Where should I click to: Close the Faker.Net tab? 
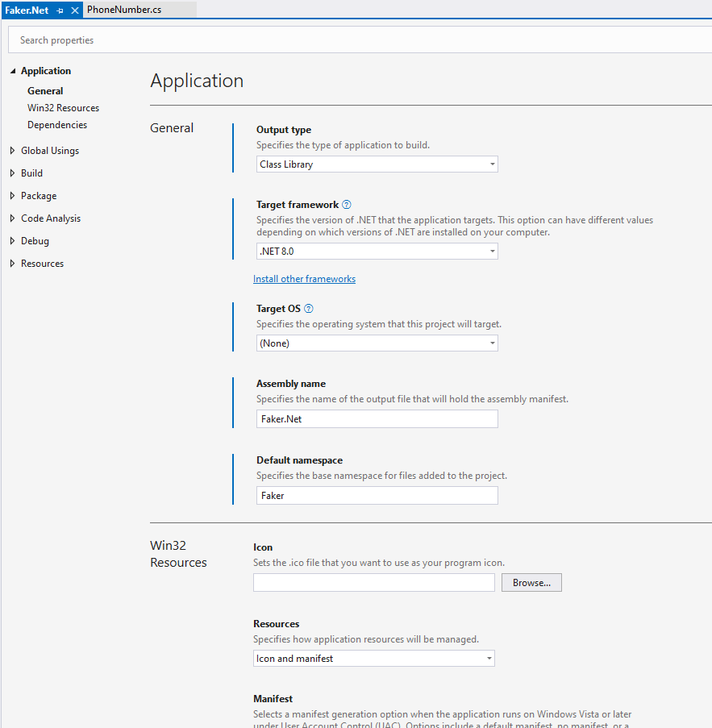tap(75, 10)
